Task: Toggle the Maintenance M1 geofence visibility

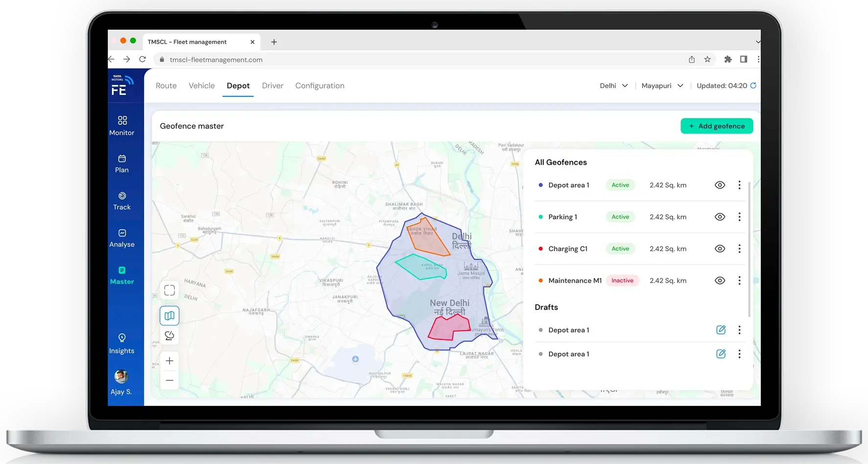Action: point(720,280)
